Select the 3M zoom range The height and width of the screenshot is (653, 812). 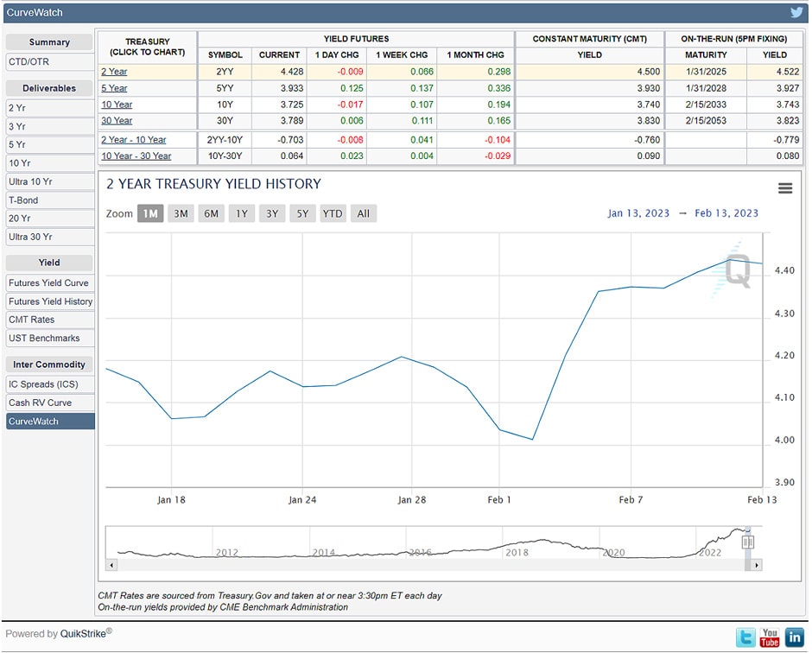point(181,213)
